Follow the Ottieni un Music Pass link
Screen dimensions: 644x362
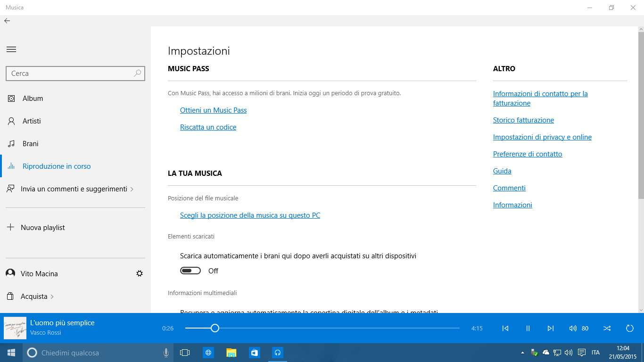(214, 110)
